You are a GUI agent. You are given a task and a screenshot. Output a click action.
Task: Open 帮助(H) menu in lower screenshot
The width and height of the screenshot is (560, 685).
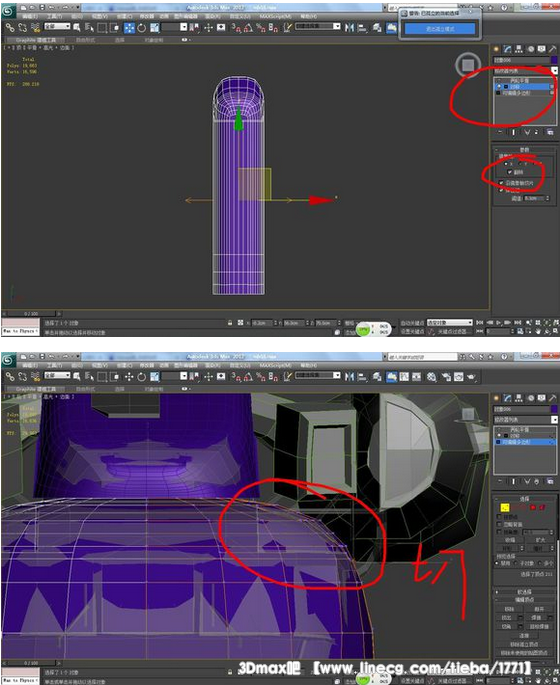tap(308, 365)
